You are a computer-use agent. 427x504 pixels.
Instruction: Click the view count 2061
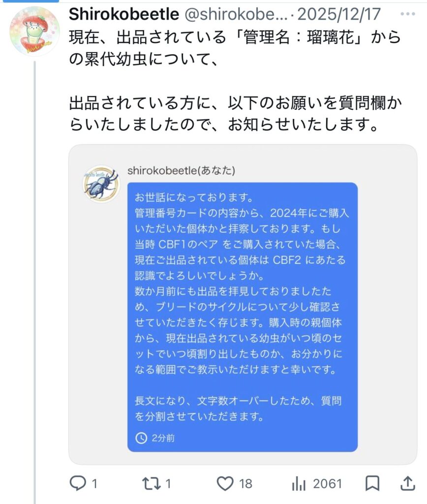[327, 484]
